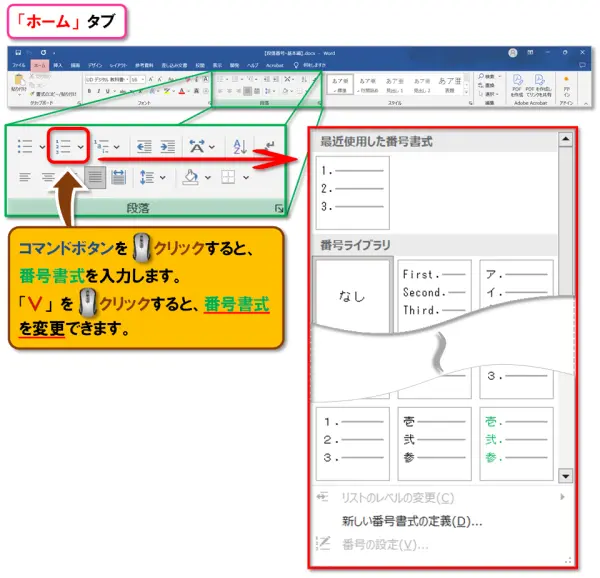Click the 置換 Replace command
The height and width of the screenshot is (578, 600).
[x=486, y=85]
